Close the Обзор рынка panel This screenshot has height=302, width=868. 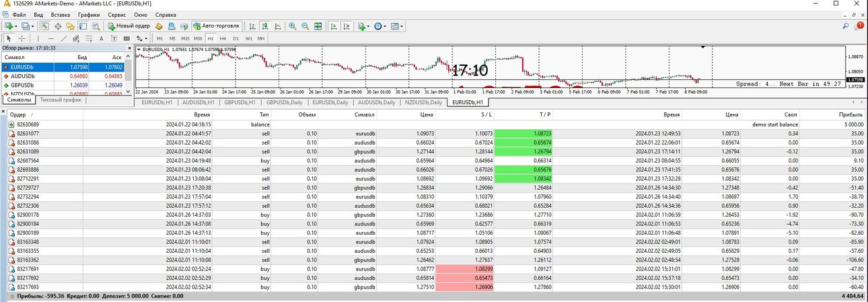[x=128, y=48]
